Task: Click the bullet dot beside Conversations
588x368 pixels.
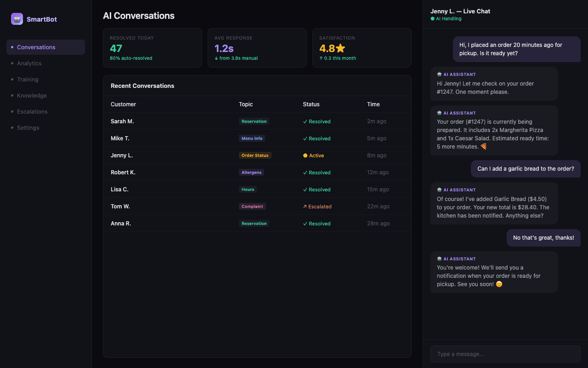Action: pos(11,47)
